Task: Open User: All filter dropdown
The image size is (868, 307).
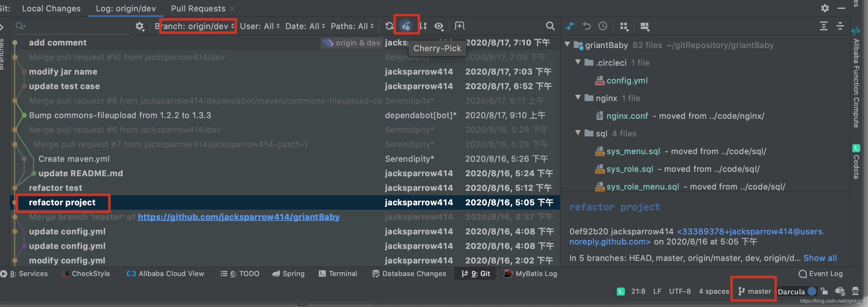Action: tap(259, 26)
